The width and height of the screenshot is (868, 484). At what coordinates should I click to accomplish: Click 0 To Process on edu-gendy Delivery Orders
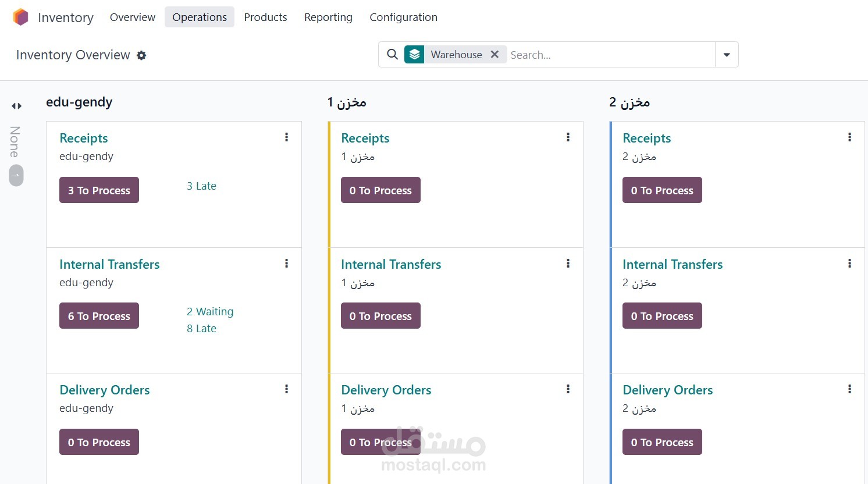coord(99,442)
